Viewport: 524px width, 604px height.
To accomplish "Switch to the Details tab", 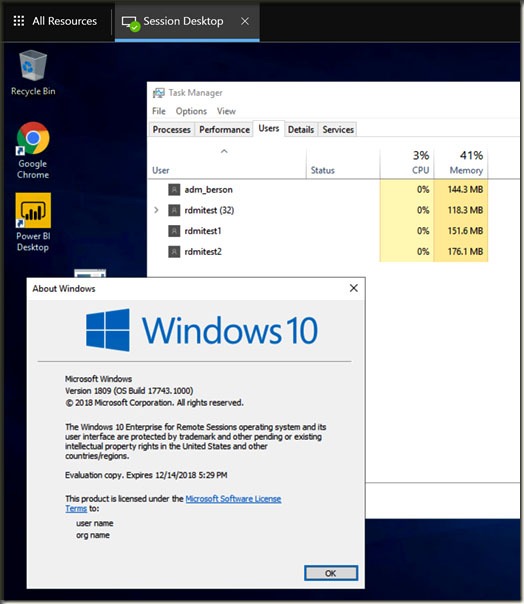I will pos(301,129).
